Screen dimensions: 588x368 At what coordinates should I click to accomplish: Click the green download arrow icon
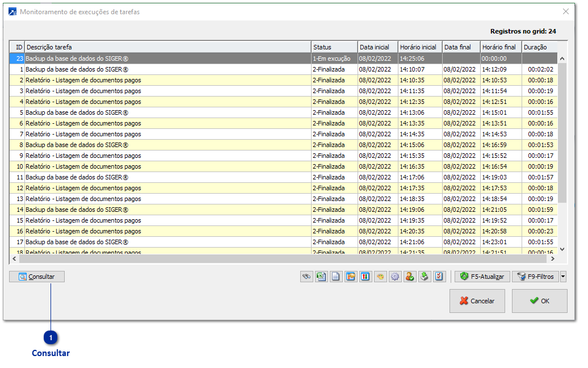[424, 277]
